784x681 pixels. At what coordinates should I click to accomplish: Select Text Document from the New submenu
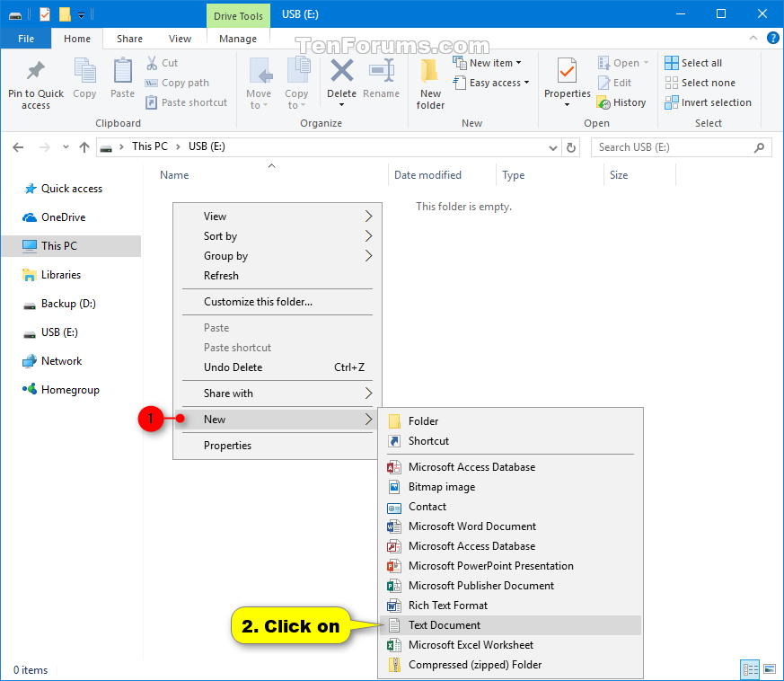[445, 624]
